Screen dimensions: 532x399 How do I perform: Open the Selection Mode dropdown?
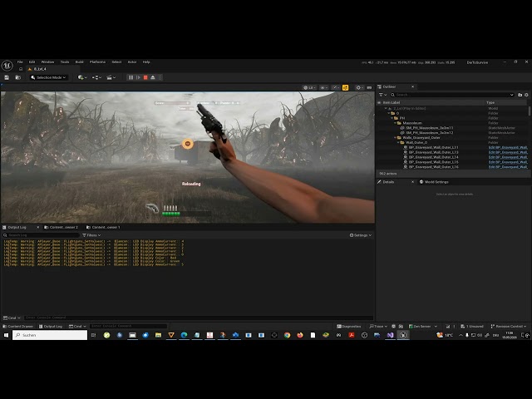[x=48, y=77]
